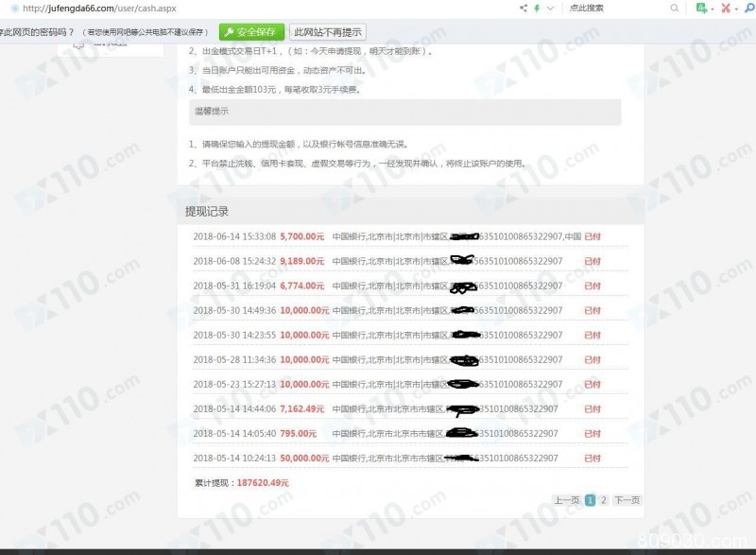This screenshot has height=555, width=756.
Task: Click the 提现记录 section heading
Action: (207, 211)
